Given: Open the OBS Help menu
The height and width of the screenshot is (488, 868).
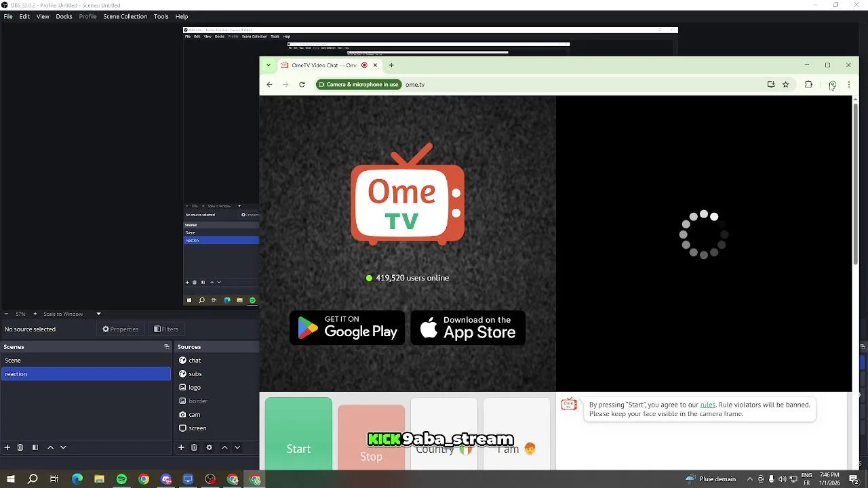Looking at the screenshot, I should (x=182, y=16).
